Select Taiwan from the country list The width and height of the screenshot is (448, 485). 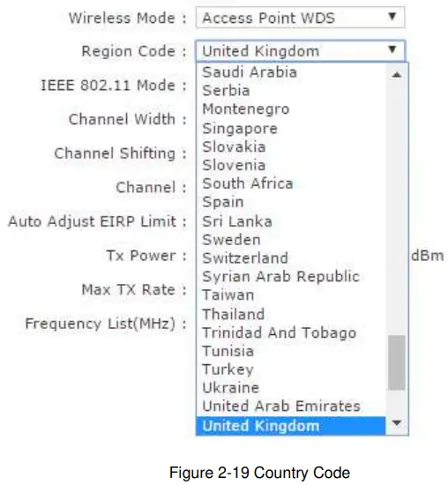pos(291,295)
